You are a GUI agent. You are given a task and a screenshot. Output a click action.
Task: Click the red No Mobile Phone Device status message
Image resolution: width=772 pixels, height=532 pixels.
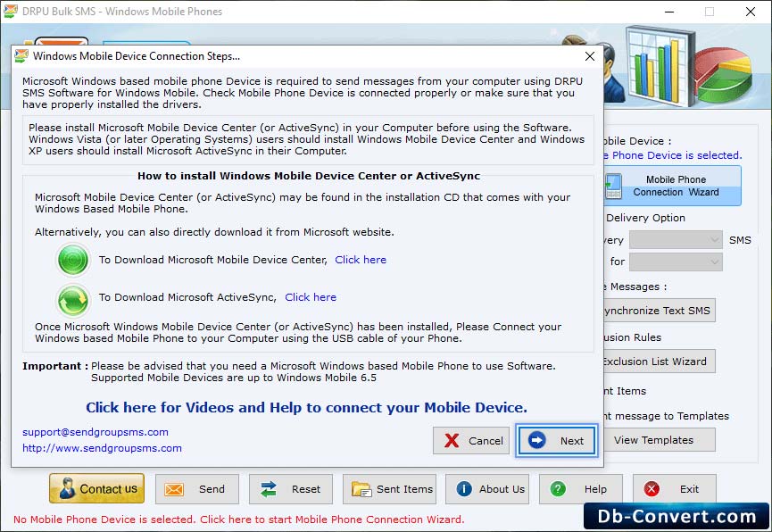(239, 520)
